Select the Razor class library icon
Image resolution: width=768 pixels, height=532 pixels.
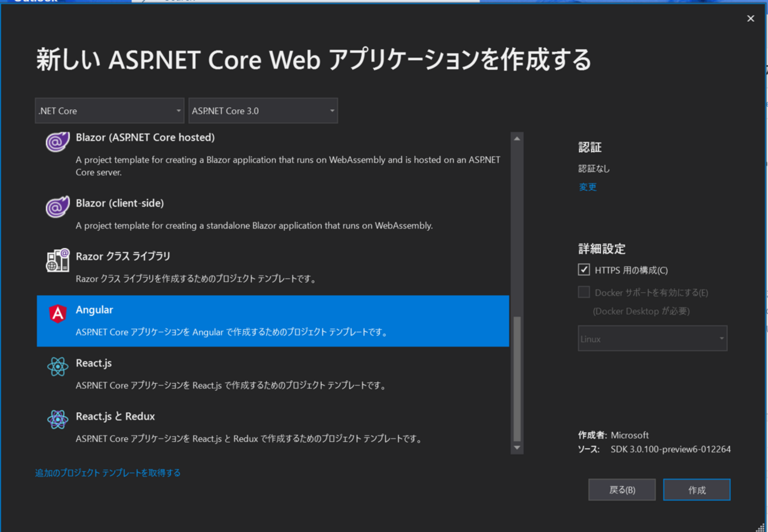click(x=58, y=260)
